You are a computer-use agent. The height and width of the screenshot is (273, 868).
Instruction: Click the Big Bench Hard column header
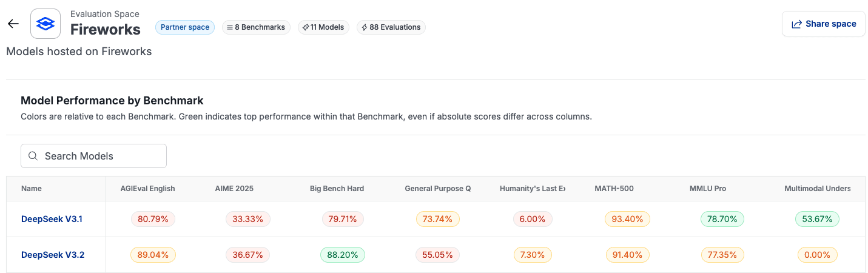tap(337, 189)
